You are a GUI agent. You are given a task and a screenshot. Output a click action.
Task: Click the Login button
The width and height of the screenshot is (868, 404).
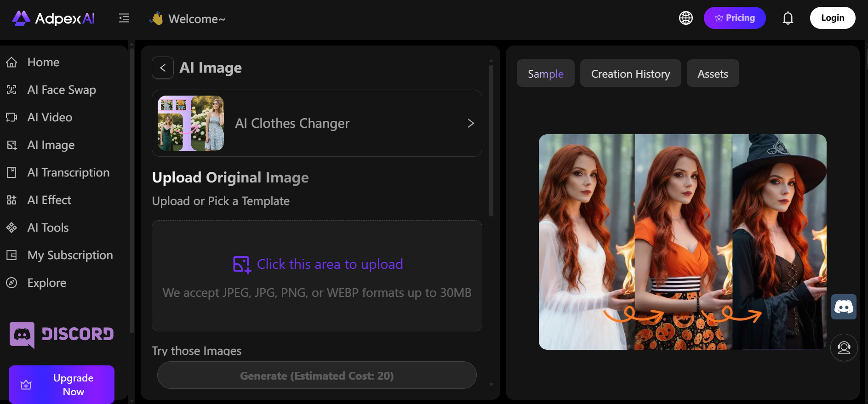[x=833, y=17]
